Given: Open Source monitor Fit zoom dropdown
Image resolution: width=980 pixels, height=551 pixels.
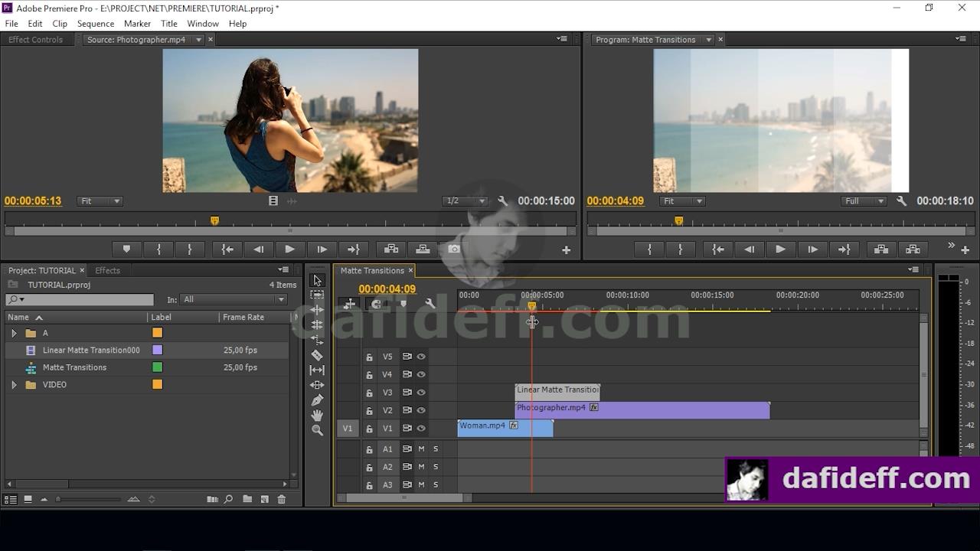Looking at the screenshot, I should (100, 201).
